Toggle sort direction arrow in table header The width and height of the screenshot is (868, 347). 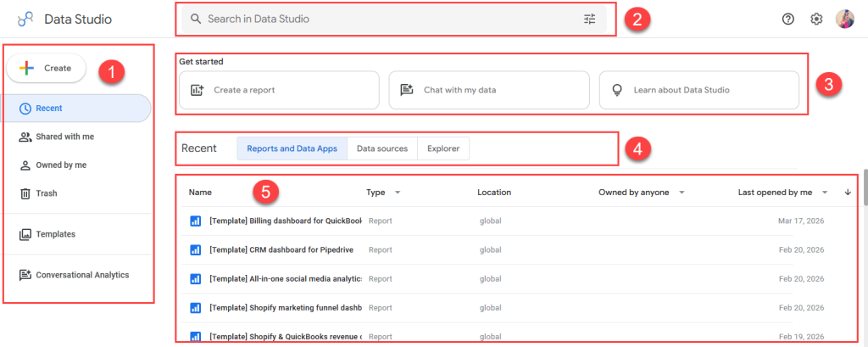pyautogui.click(x=848, y=193)
